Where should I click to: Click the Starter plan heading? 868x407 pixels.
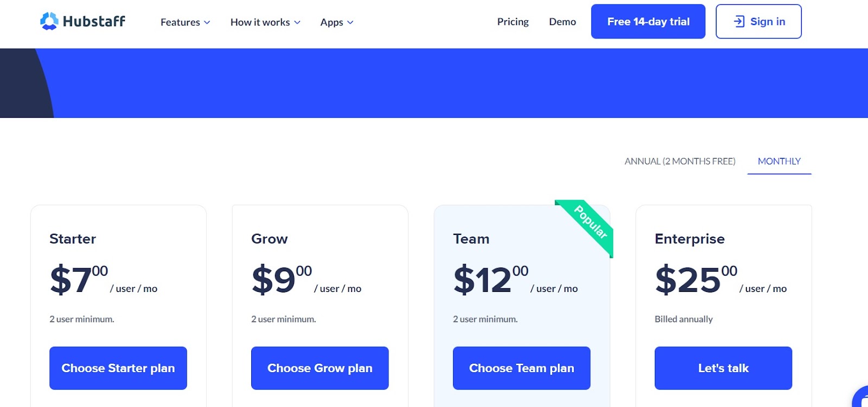pyautogui.click(x=73, y=239)
